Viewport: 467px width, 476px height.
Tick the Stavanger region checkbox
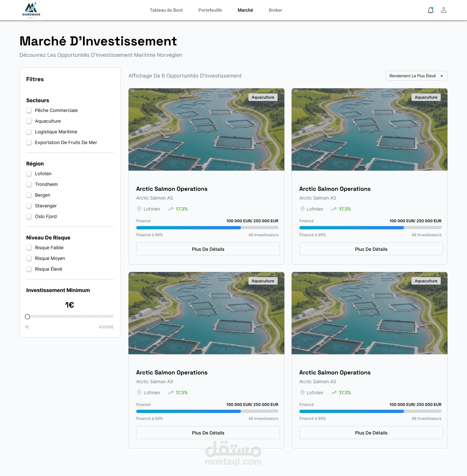pos(29,206)
